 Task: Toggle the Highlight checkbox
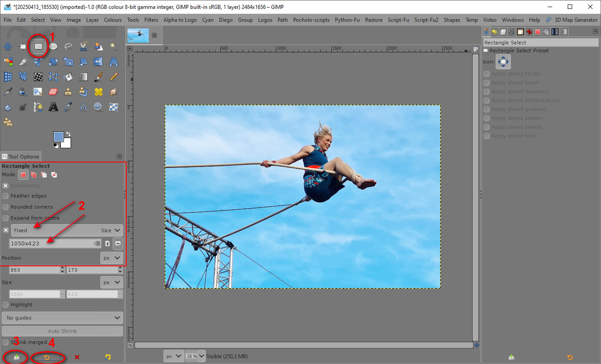coord(6,305)
